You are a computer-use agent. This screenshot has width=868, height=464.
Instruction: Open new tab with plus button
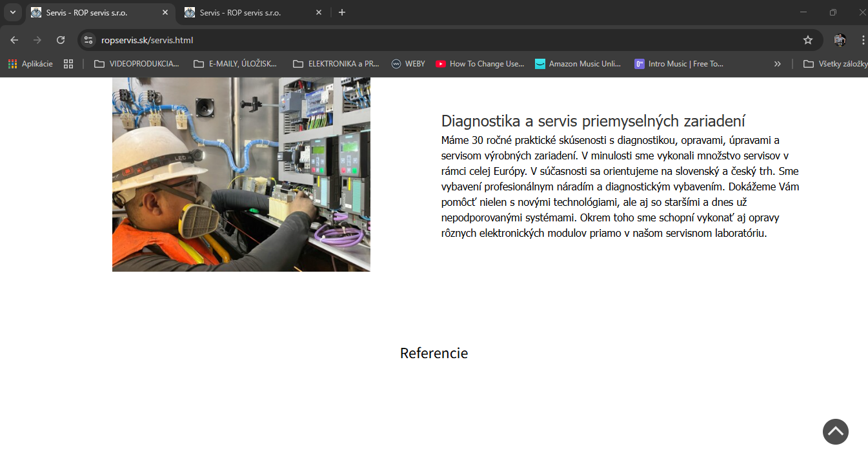(342, 12)
